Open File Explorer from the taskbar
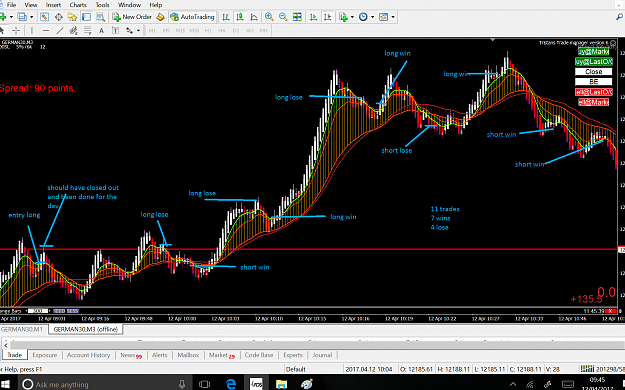Viewport: 625px width, 390px height. click(x=281, y=384)
